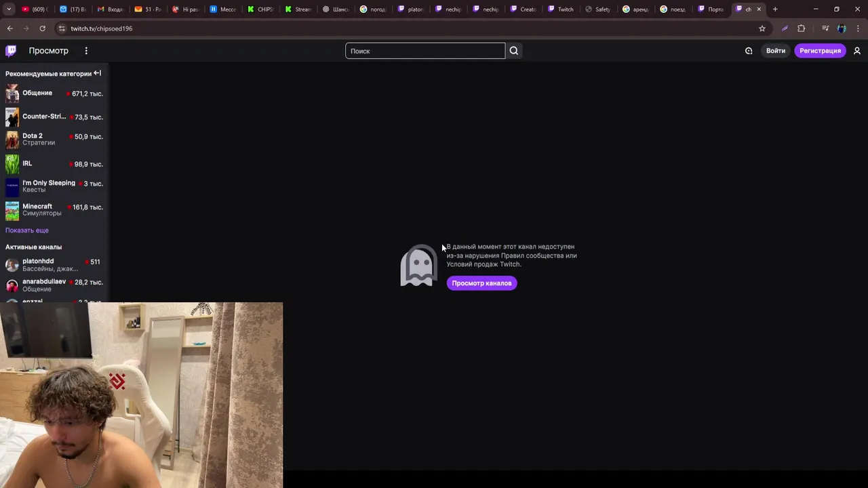Click the Войти login button
The height and width of the screenshot is (488, 868).
point(776,51)
